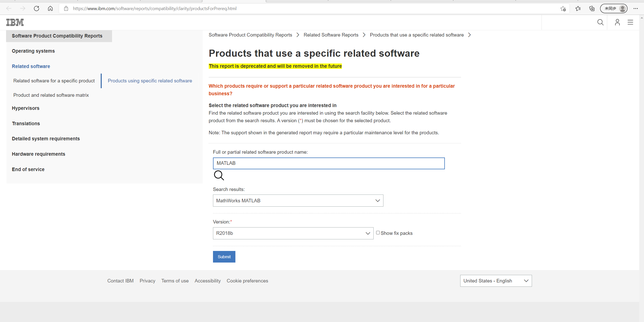Open browser settings ellipsis menu

click(x=636, y=9)
